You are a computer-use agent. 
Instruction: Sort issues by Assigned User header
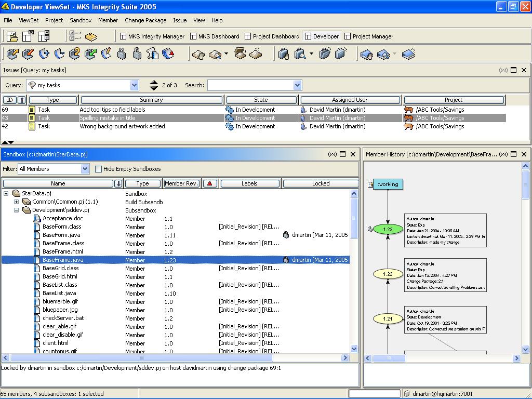pos(350,100)
